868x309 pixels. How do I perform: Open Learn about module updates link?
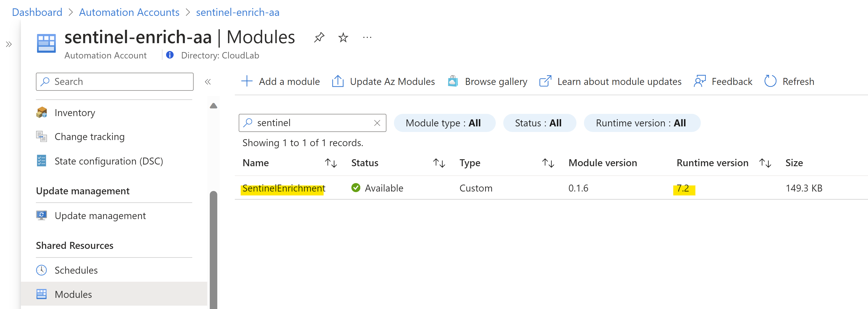coord(619,82)
